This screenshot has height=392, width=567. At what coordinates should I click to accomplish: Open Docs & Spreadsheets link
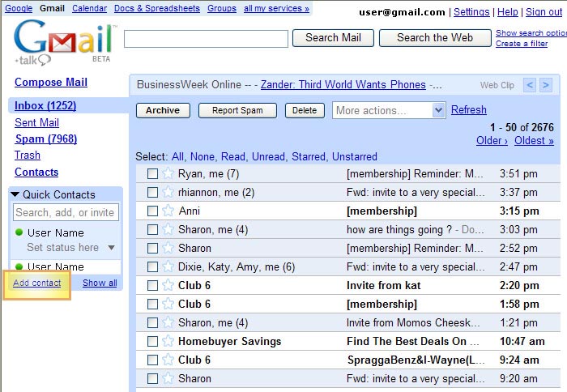pyautogui.click(x=157, y=8)
